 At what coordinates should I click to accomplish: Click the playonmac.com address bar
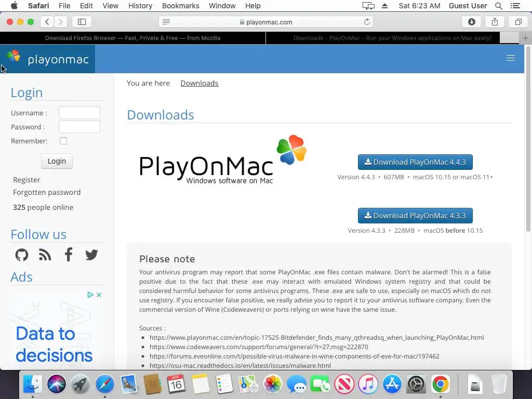266,22
